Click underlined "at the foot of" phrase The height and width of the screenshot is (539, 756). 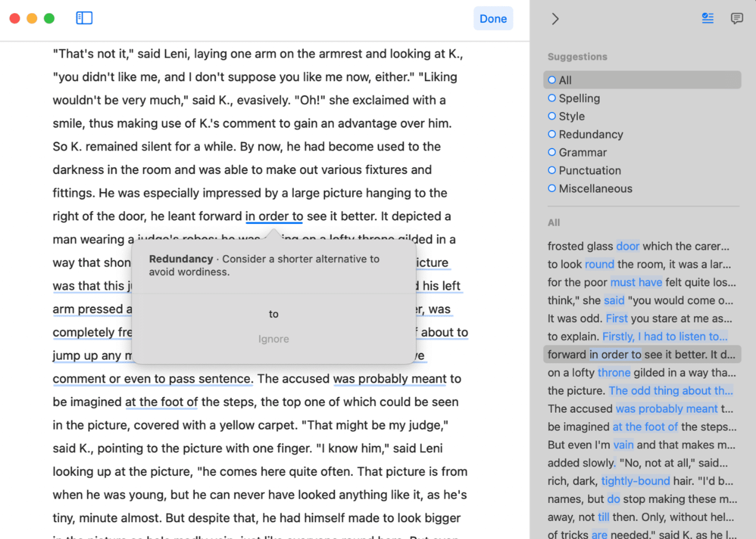161,402
